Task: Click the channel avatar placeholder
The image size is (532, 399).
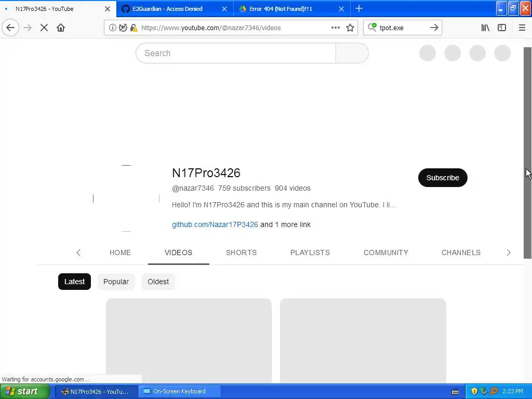Action: point(126,198)
